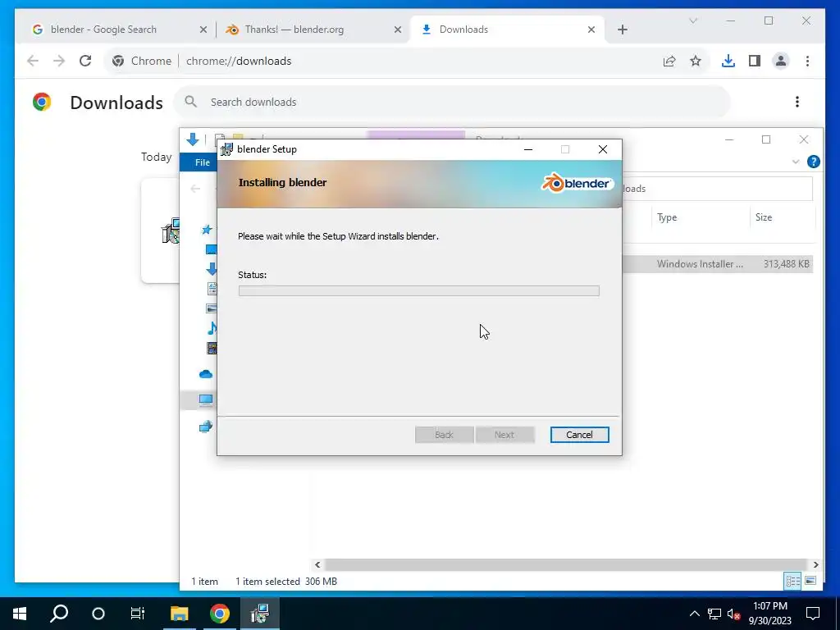Open Task View on taskbar
This screenshot has width=840, height=630.
coord(138,614)
